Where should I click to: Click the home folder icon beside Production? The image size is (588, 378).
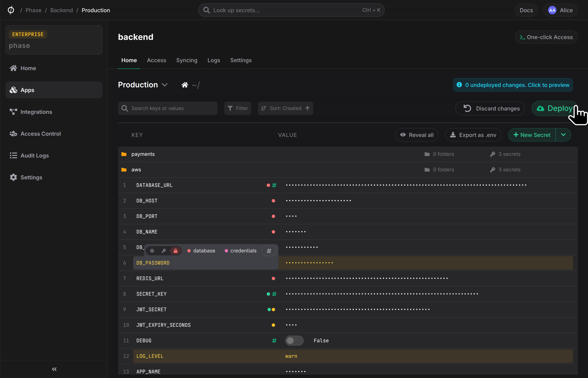click(185, 85)
